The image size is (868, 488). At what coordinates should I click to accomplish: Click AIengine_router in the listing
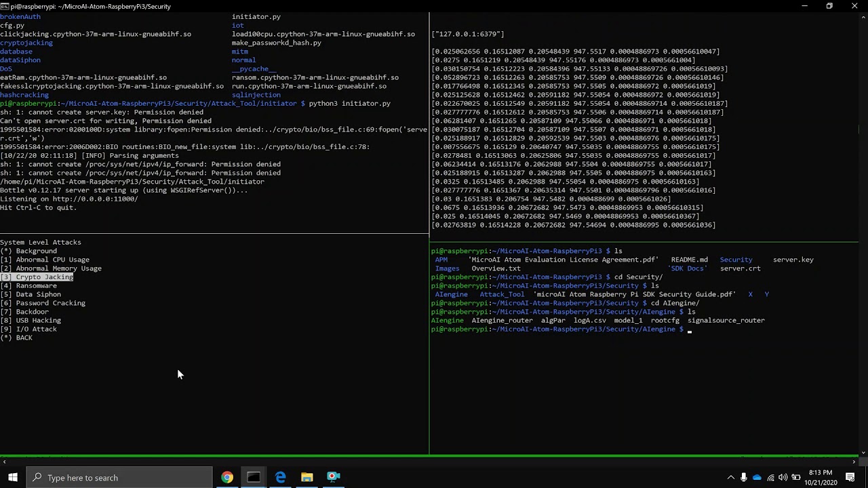point(502,321)
